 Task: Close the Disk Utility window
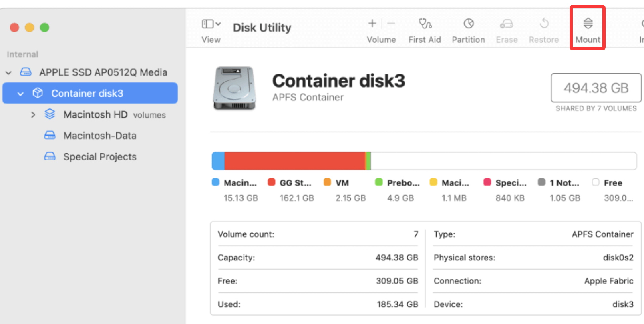pos(14,28)
